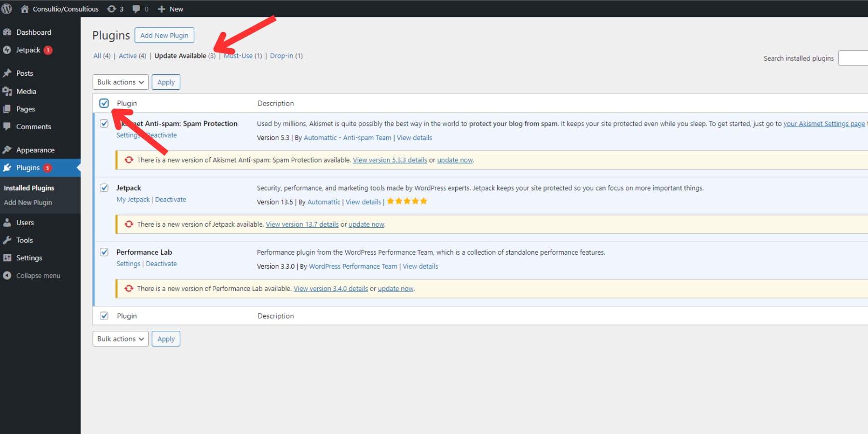Click update now for Jetpack

(366, 224)
